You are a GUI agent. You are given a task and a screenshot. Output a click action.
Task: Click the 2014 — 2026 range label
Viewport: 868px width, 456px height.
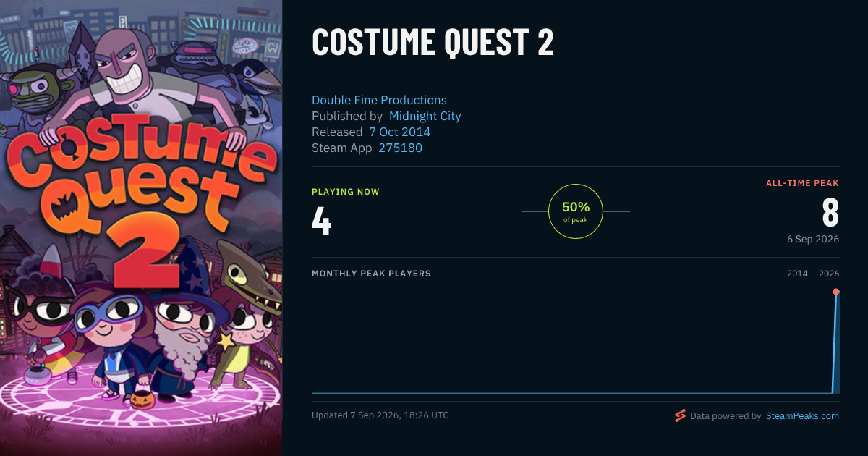click(x=813, y=274)
